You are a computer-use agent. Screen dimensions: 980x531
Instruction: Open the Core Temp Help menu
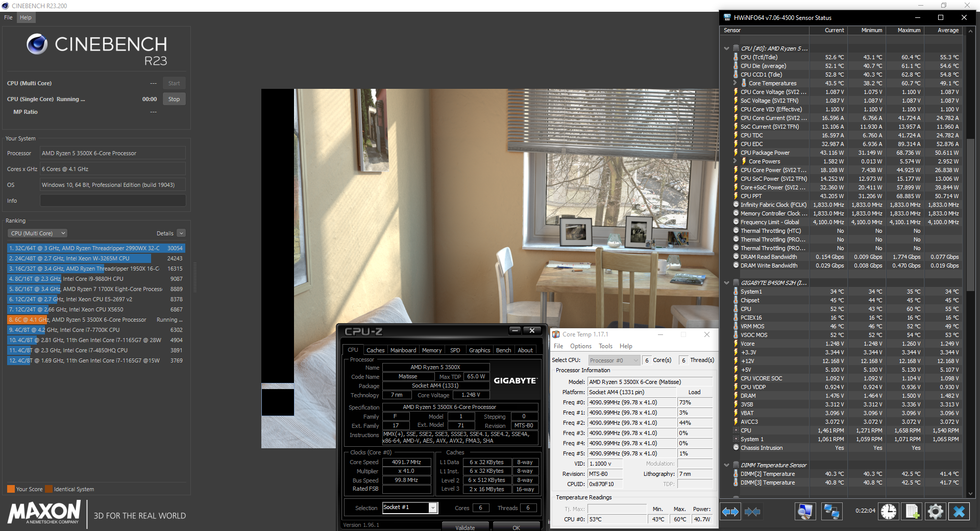(626, 346)
